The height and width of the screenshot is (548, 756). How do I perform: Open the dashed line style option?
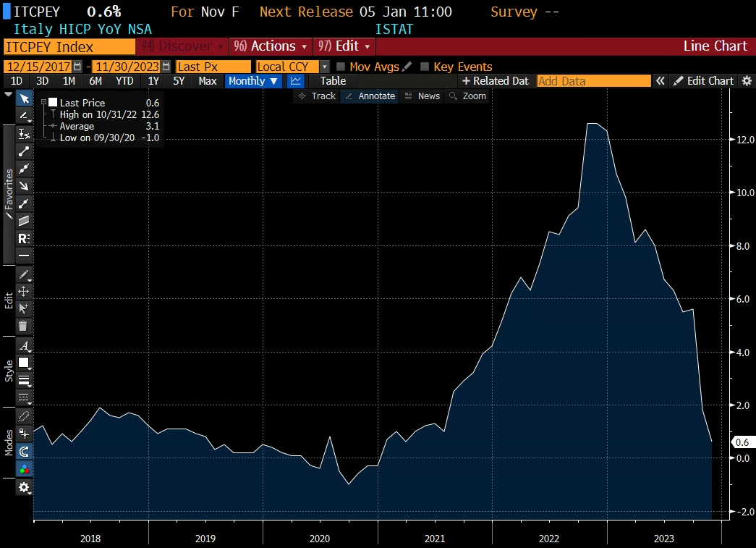pos(24,397)
